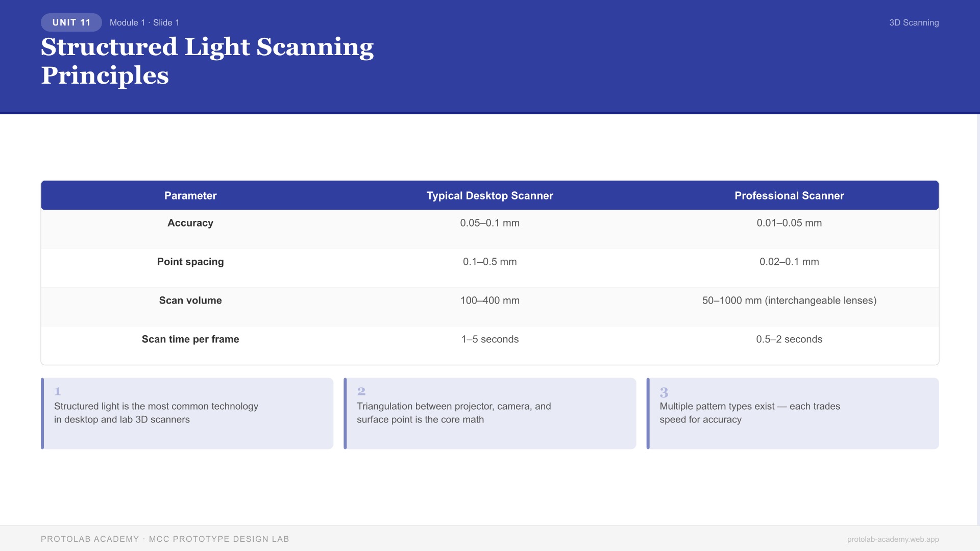Select the numbered marker on card 2
980x551 pixels.
361,391
